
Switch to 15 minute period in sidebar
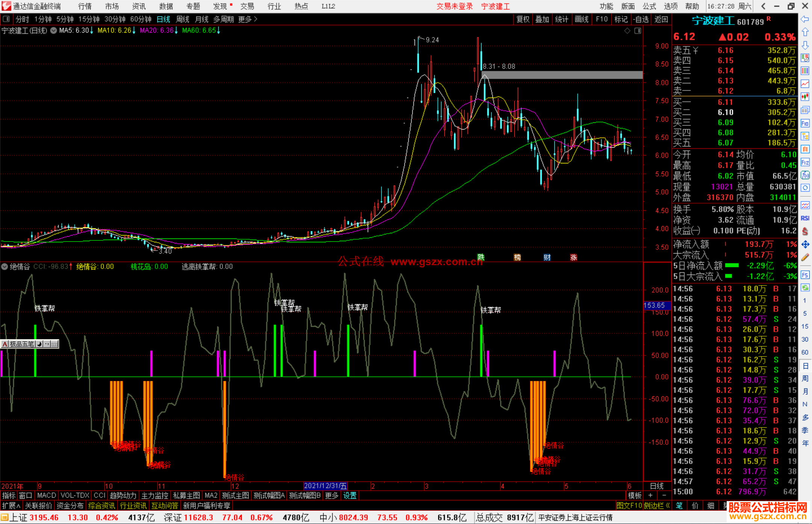805,326
